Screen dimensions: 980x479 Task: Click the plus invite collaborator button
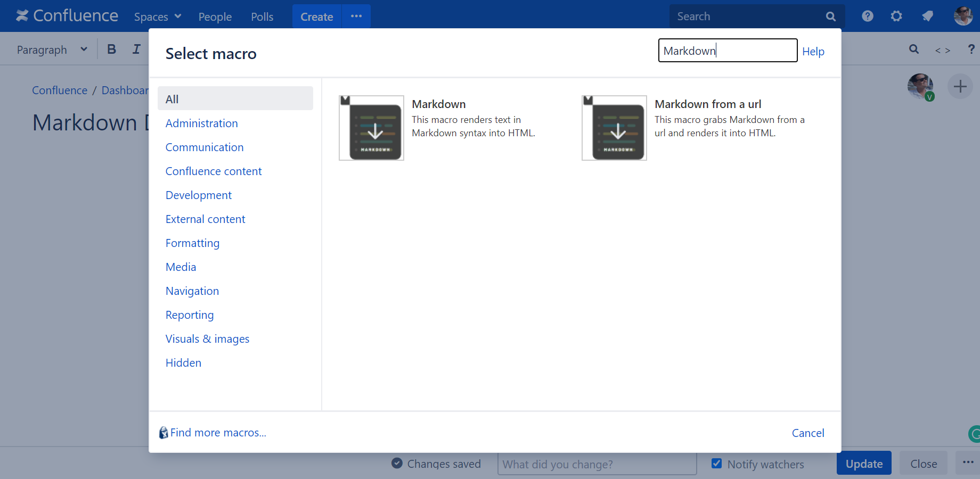(960, 86)
